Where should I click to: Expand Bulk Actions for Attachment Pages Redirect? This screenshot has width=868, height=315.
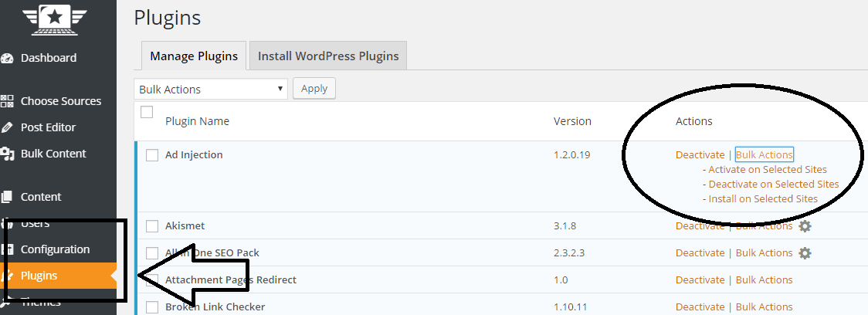point(764,279)
